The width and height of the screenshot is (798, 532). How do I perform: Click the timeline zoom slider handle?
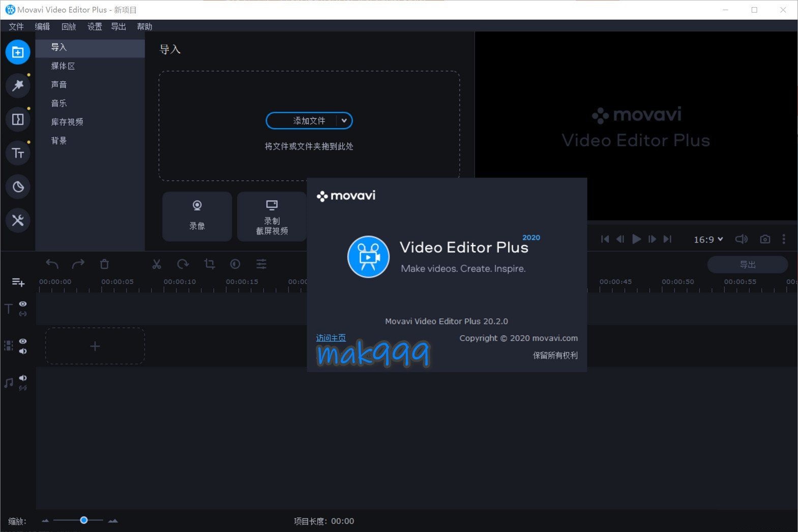pos(84,520)
